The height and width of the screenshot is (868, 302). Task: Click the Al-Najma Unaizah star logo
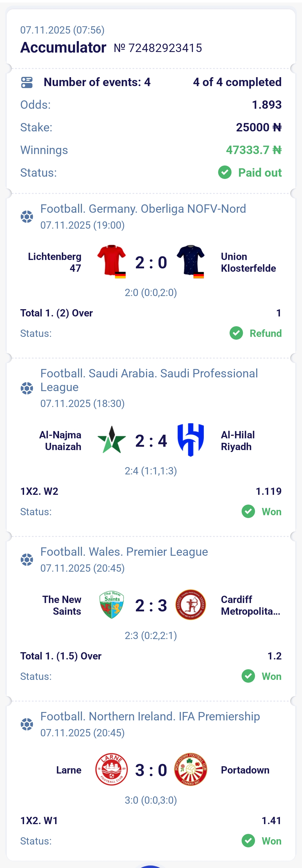(112, 440)
